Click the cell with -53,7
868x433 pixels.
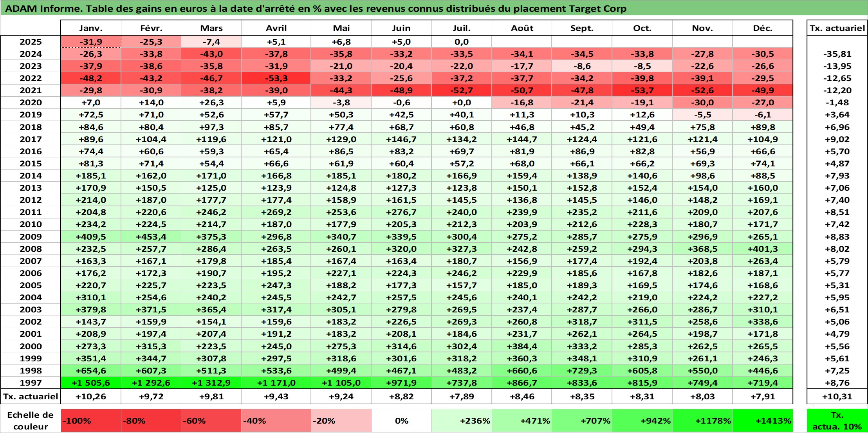pyautogui.click(x=642, y=90)
